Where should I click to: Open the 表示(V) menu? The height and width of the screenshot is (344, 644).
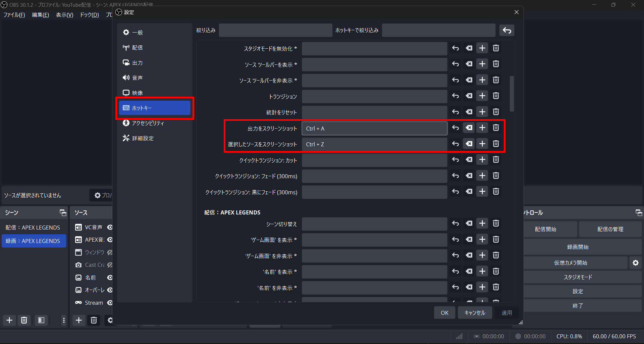coord(64,15)
